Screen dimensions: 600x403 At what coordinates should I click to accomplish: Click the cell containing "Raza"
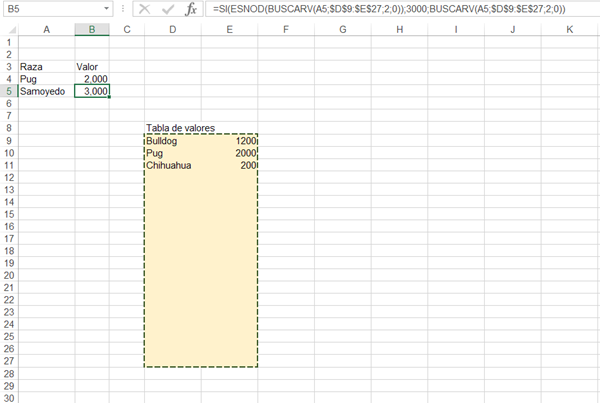coord(46,67)
